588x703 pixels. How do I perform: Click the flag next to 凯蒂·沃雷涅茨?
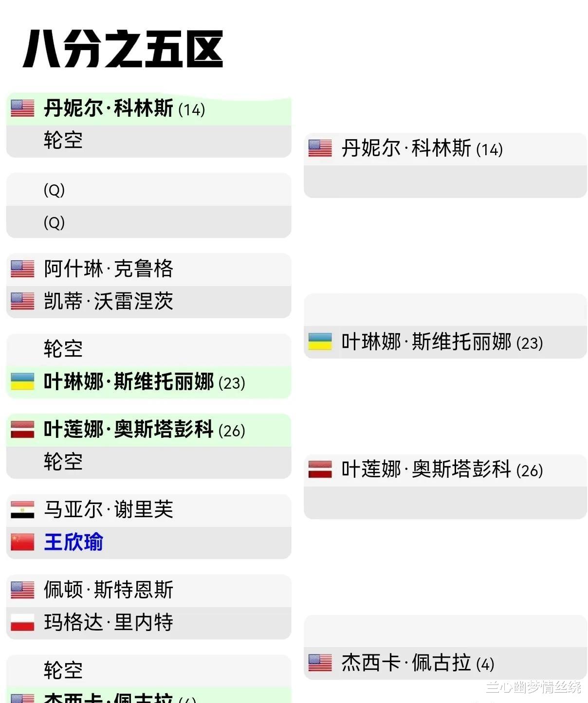(x=22, y=301)
